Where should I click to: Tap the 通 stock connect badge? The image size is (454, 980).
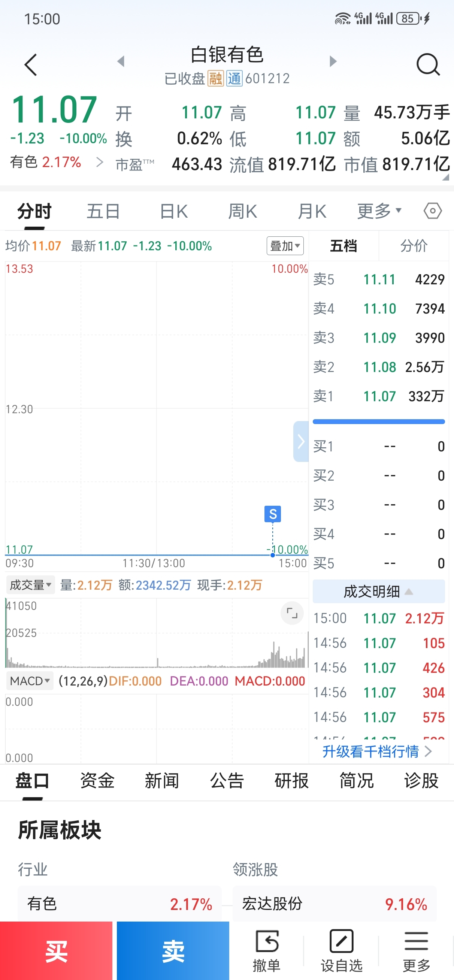[234, 78]
